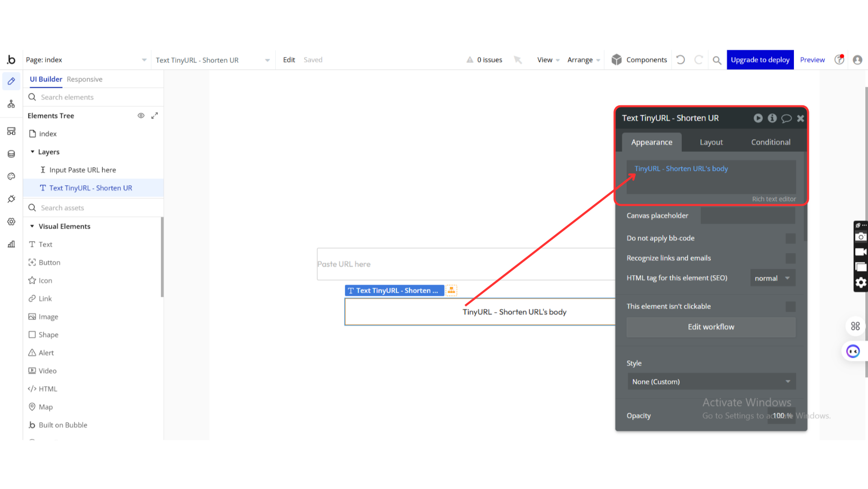This screenshot has width=868, height=489.
Task: Select Text TinyURL - Shorten UR layer
Action: coord(94,188)
